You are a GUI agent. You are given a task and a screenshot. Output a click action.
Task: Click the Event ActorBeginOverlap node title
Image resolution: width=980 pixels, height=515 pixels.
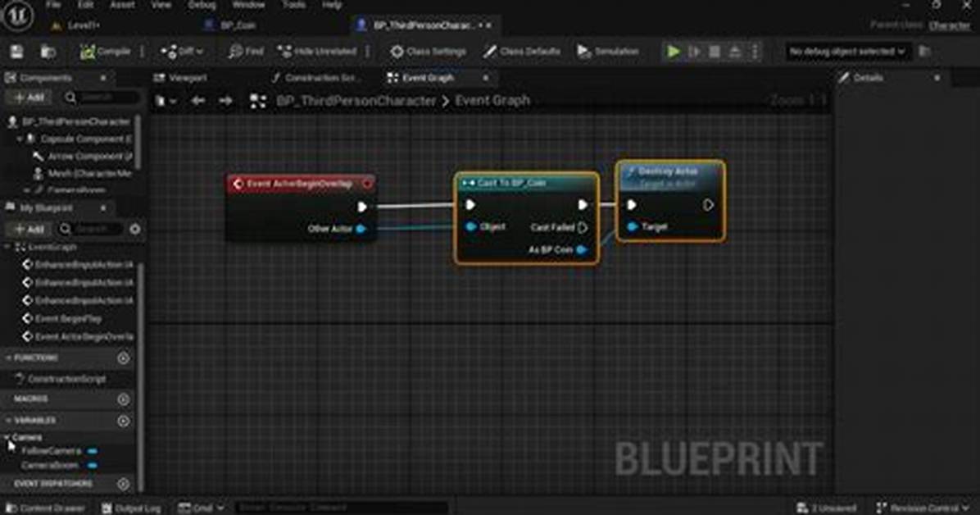(299, 184)
